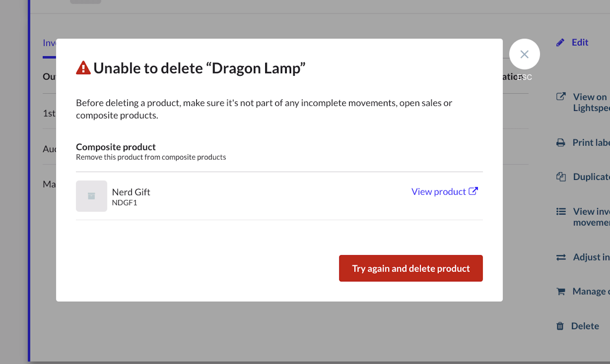
Task: Click the Nerd Gift product name
Action: click(131, 192)
